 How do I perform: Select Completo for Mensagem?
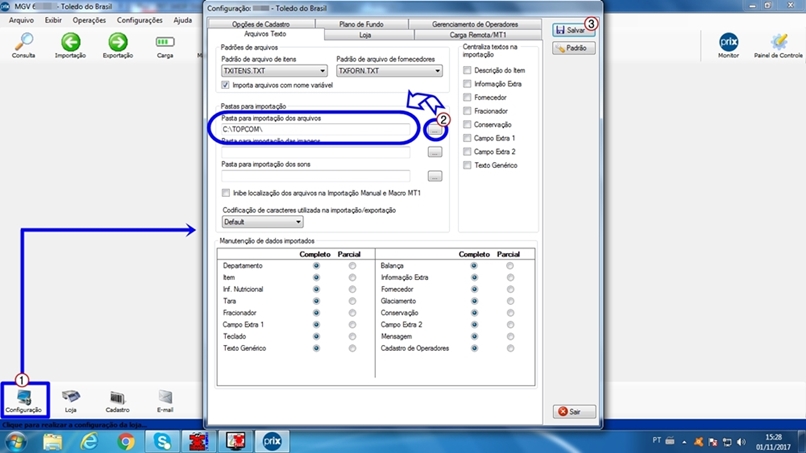[x=474, y=337]
